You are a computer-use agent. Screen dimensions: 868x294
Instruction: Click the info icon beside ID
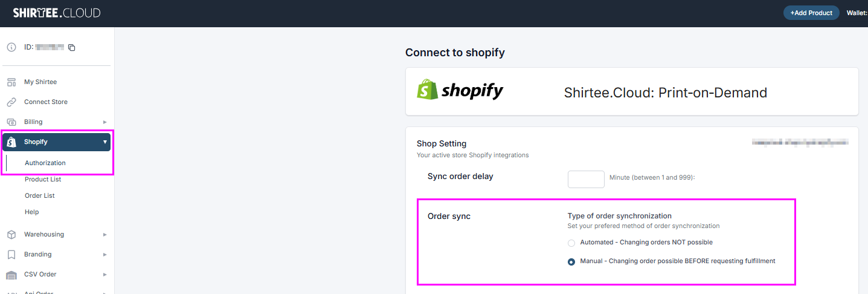tap(11, 47)
